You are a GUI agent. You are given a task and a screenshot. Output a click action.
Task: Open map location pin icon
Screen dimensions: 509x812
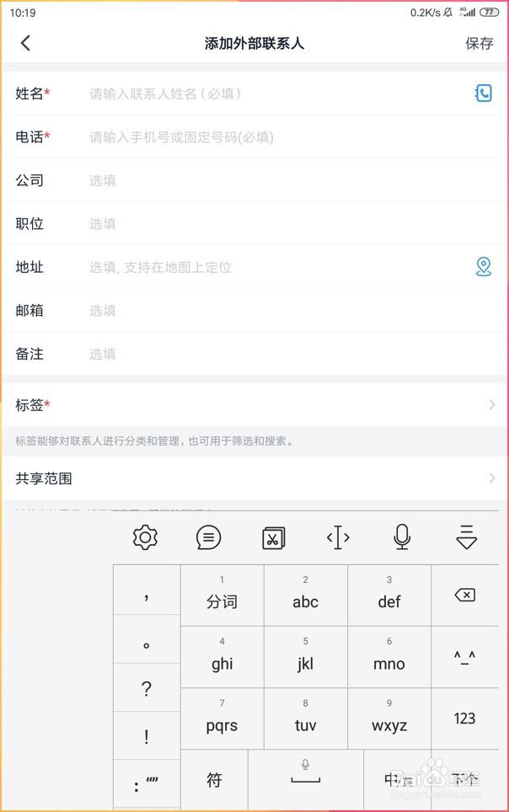(484, 267)
